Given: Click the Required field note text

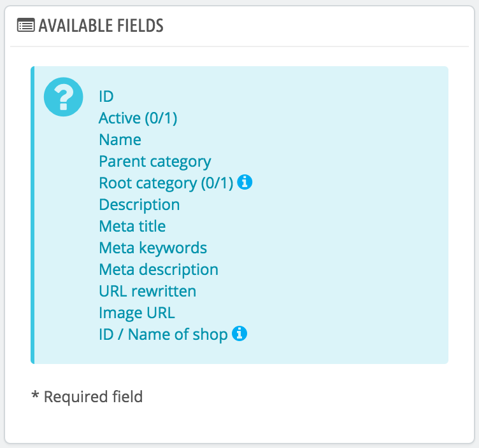Looking at the screenshot, I should (93, 397).
